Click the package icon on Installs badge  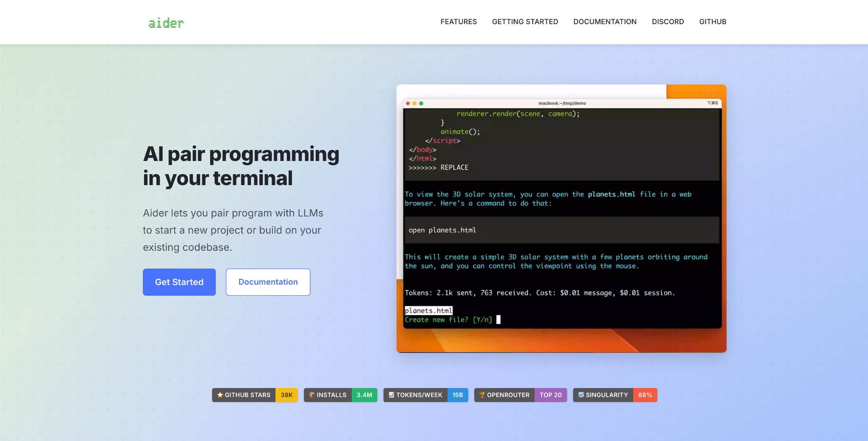tap(312, 395)
